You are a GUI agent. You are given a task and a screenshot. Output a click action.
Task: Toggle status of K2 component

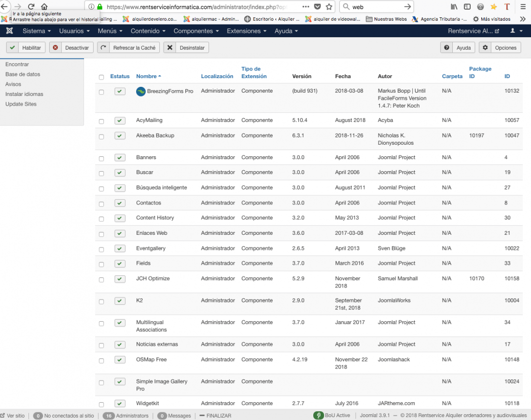coord(120,300)
